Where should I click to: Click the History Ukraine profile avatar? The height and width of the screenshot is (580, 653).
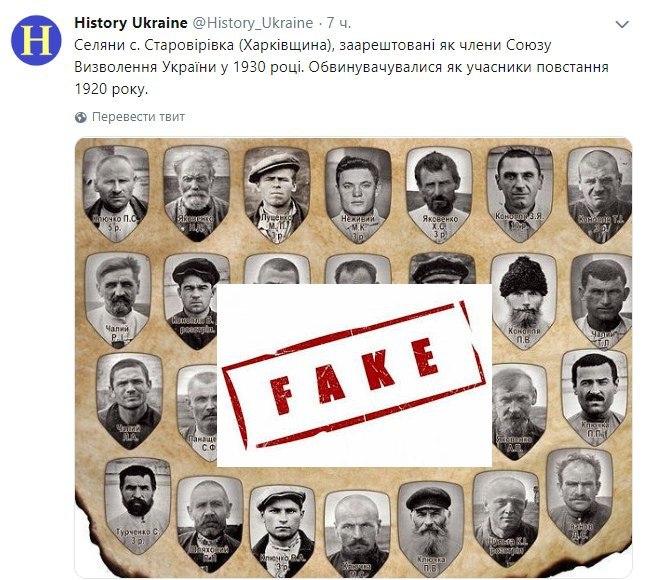click(x=36, y=40)
